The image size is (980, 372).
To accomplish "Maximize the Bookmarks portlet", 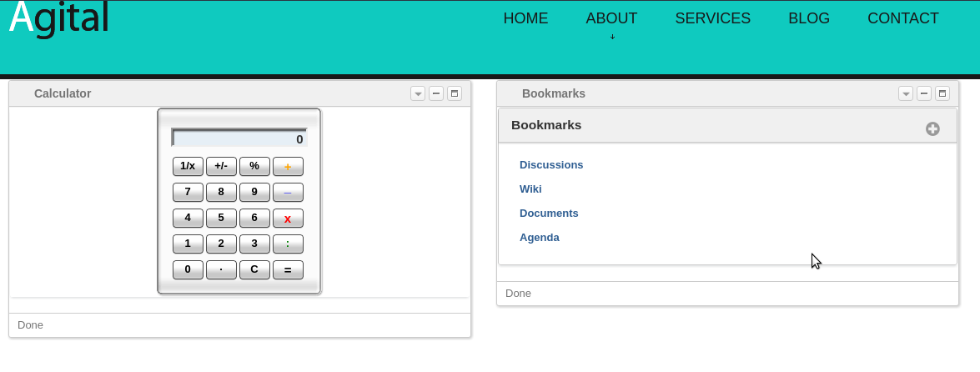I will point(942,93).
